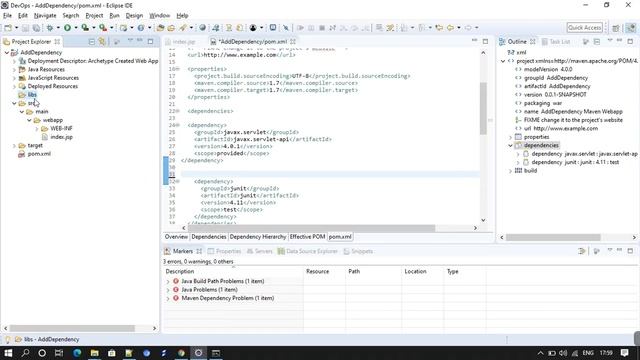Open Microsoft Edge from the taskbar

[x=77, y=353]
